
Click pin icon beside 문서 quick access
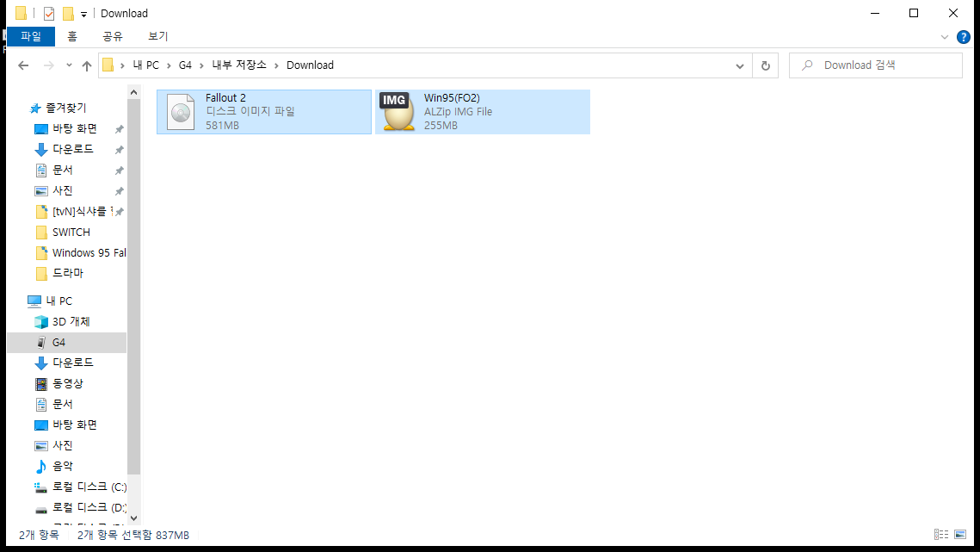pos(119,171)
